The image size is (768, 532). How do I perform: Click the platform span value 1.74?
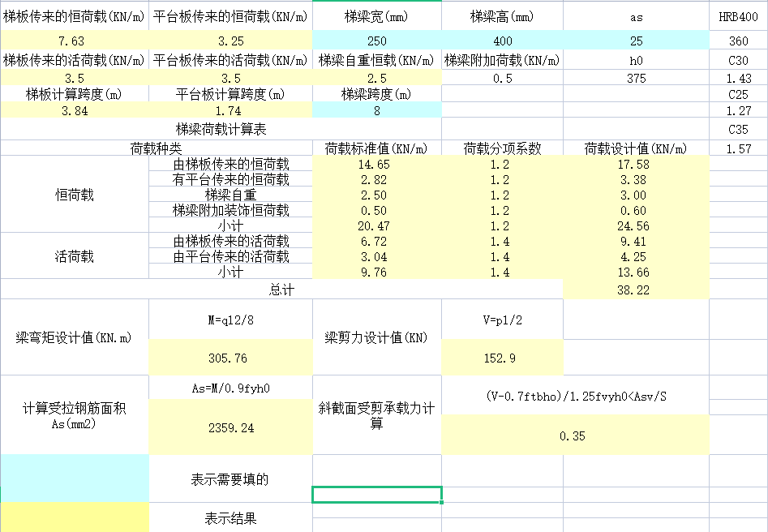click(230, 110)
